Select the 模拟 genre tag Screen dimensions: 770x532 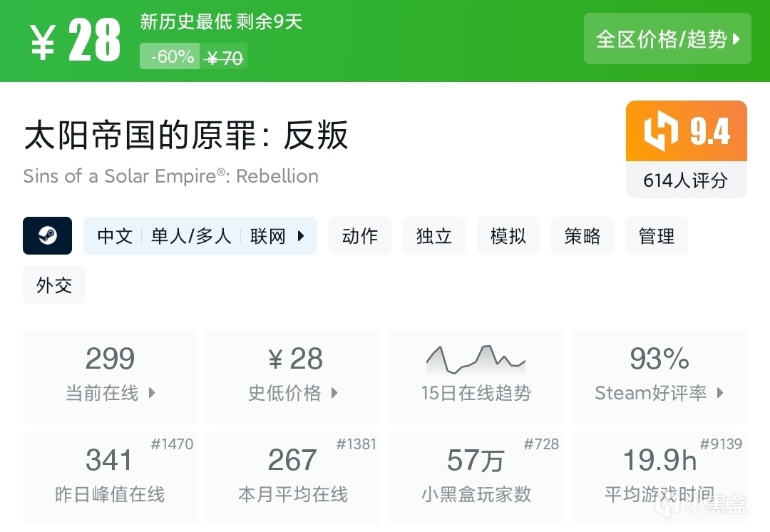(508, 236)
